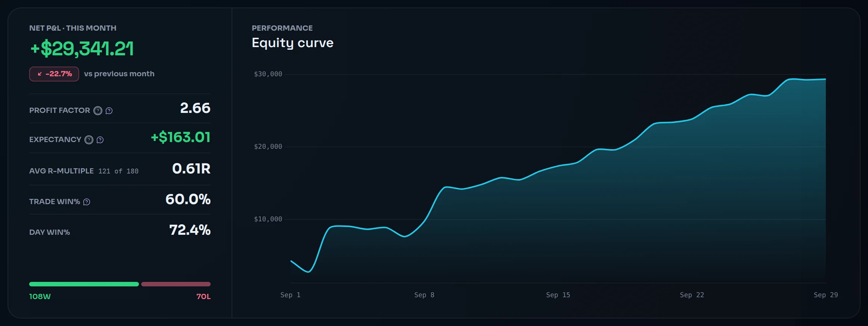Click the 70L losses label

204,296
